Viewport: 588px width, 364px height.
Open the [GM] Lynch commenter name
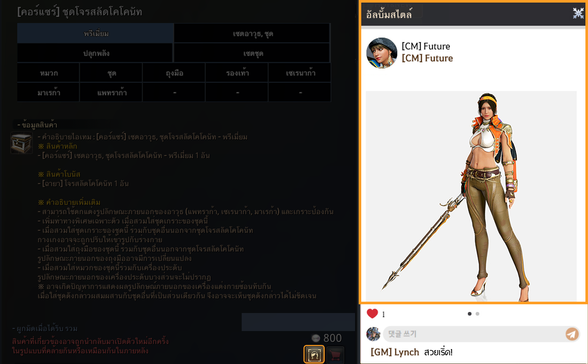click(395, 352)
